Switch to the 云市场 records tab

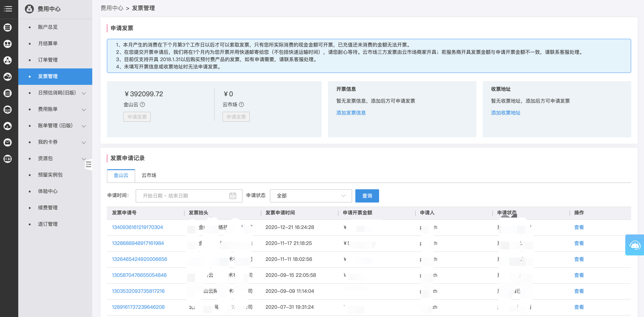(x=149, y=175)
